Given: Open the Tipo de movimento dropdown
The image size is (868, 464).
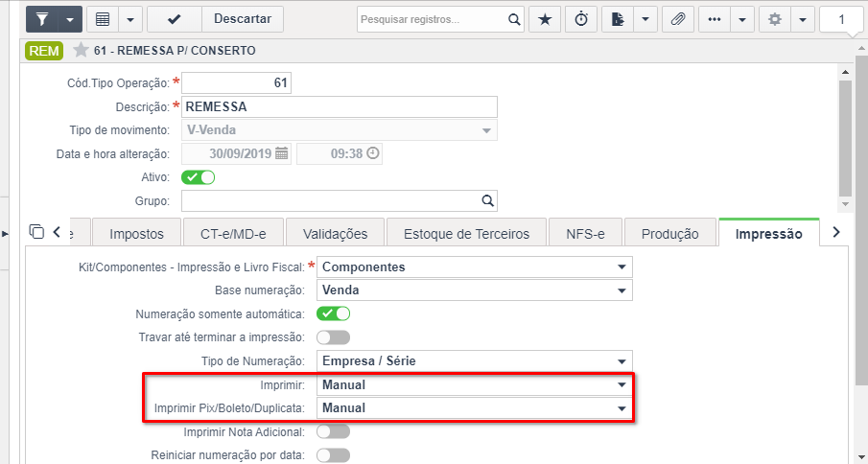Looking at the screenshot, I should [340, 130].
